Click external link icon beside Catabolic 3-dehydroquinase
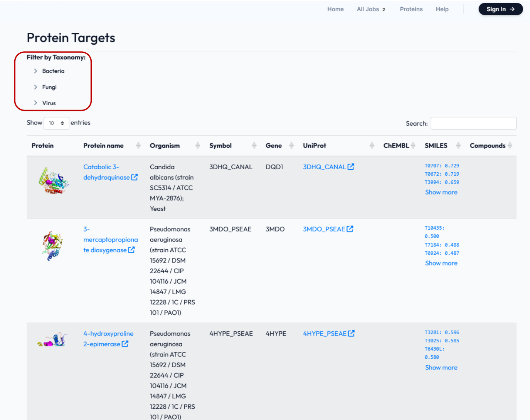This screenshot has width=530, height=420. tap(135, 177)
